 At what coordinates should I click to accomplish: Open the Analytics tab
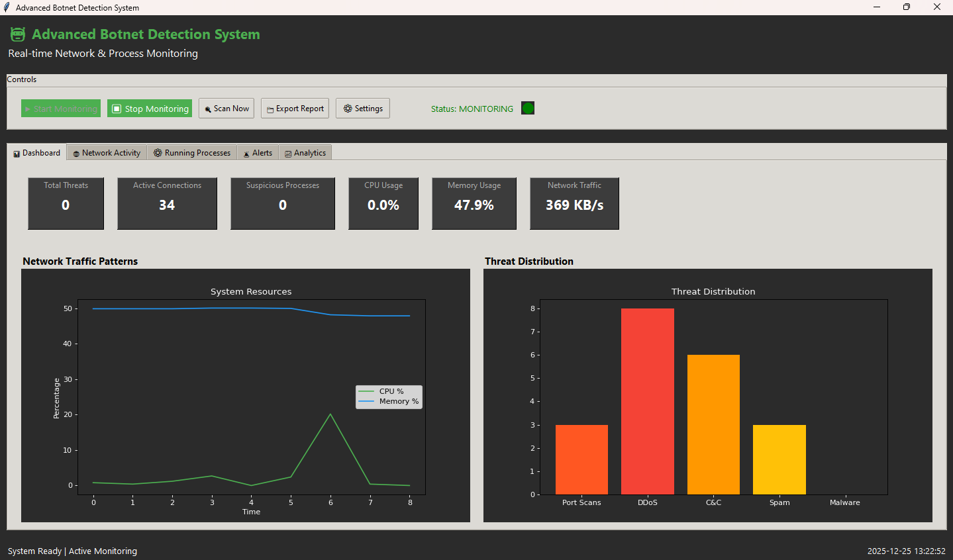305,153
